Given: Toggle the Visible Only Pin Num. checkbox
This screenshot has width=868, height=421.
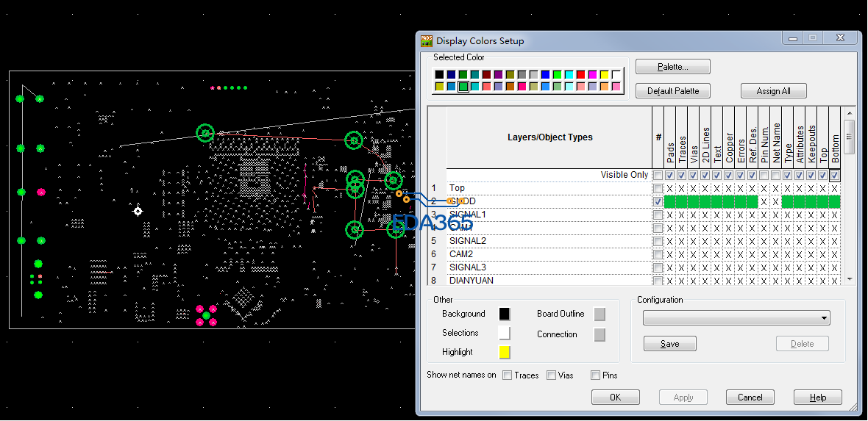Looking at the screenshot, I should [764, 175].
